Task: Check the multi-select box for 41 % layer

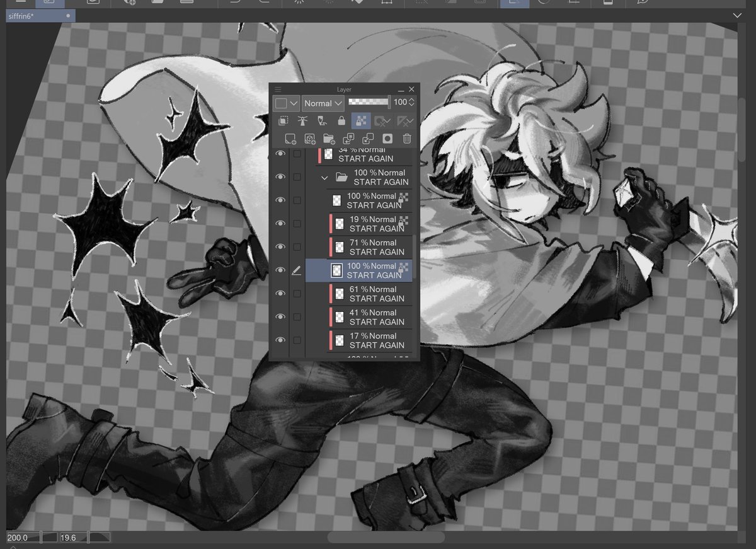Action: tap(297, 317)
